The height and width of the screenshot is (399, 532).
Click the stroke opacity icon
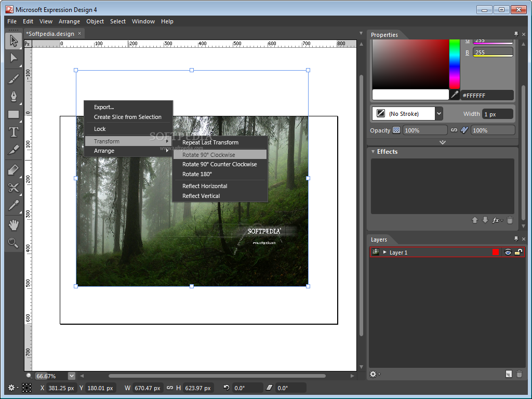pos(464,130)
